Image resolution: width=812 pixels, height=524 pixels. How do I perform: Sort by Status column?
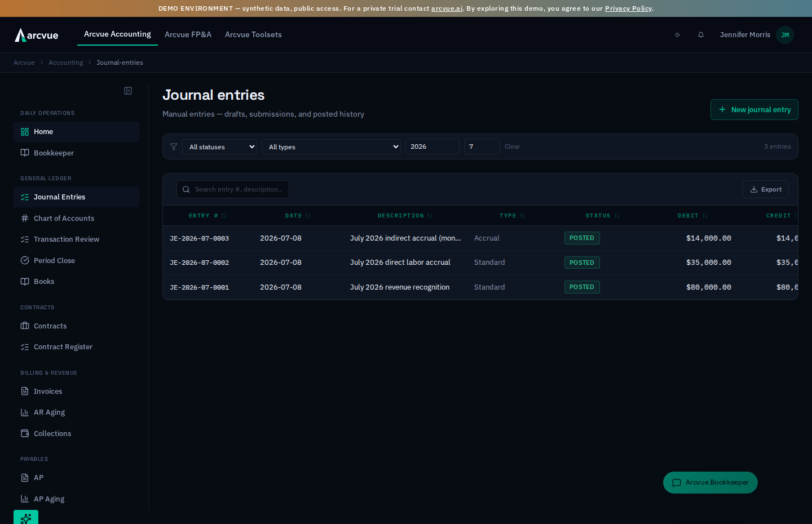click(602, 216)
